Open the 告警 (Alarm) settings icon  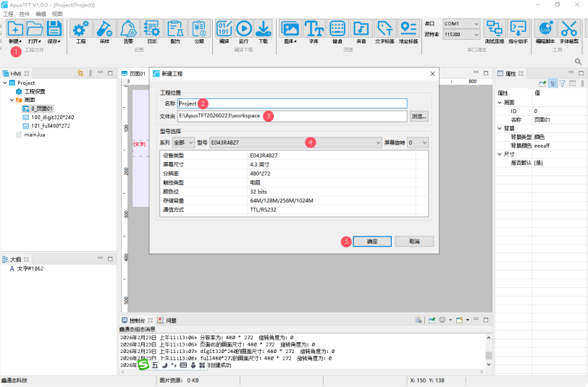coord(127,29)
